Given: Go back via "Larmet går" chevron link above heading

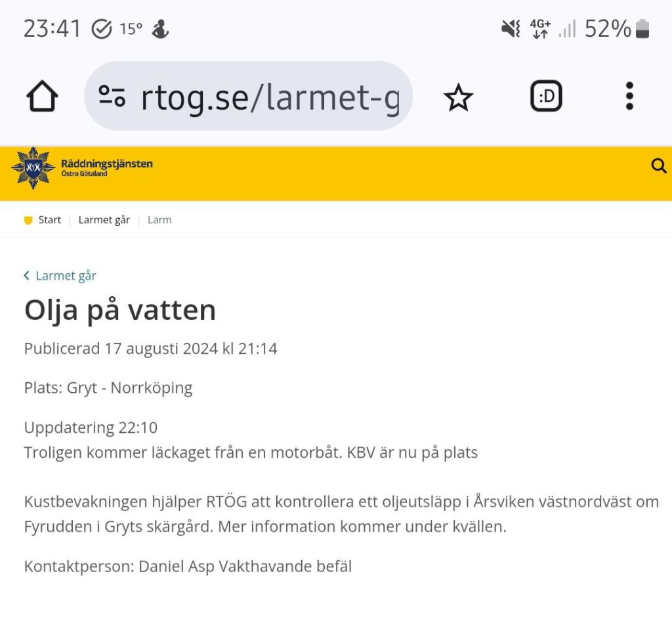Looking at the screenshot, I should point(60,276).
